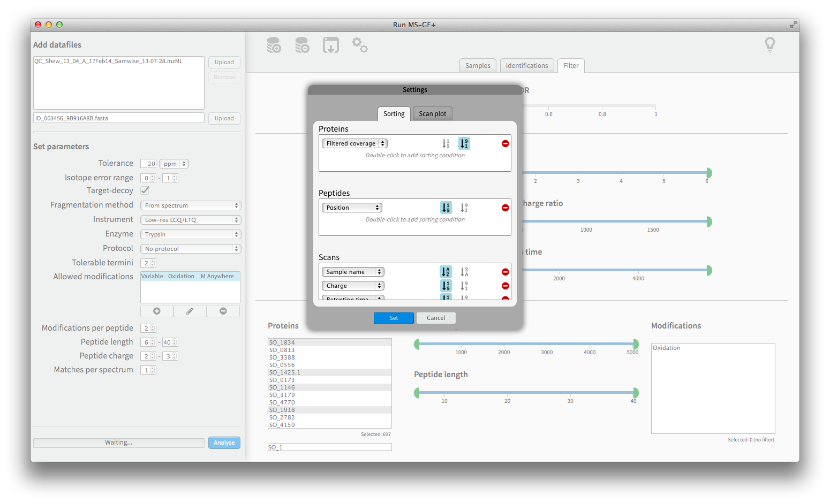Click the Analyse button
This screenshot has height=504, width=830.
[224, 442]
